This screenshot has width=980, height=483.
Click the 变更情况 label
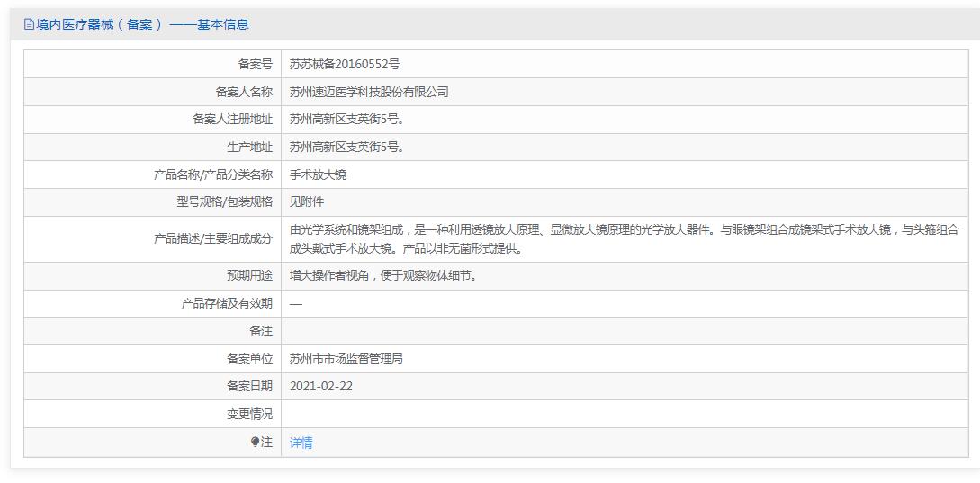pyautogui.click(x=249, y=414)
